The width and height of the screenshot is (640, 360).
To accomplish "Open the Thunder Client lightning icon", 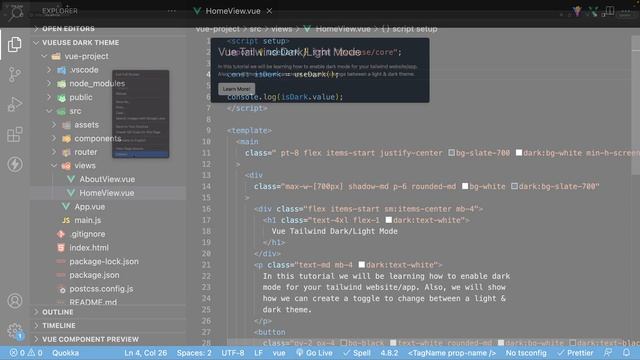I will click(15, 164).
